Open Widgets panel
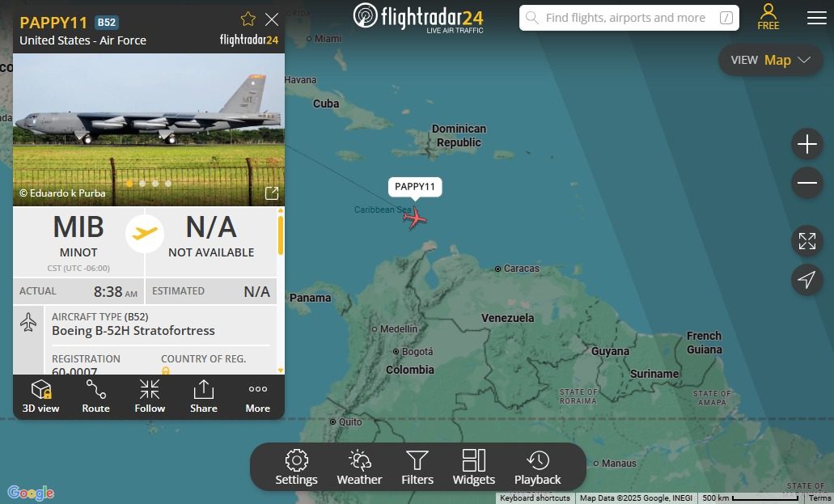 474,468
